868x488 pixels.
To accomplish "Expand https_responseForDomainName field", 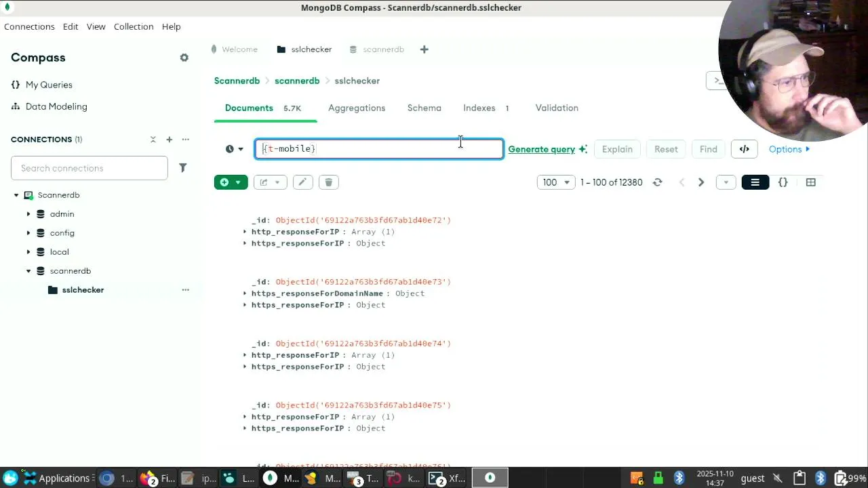I will tap(245, 293).
